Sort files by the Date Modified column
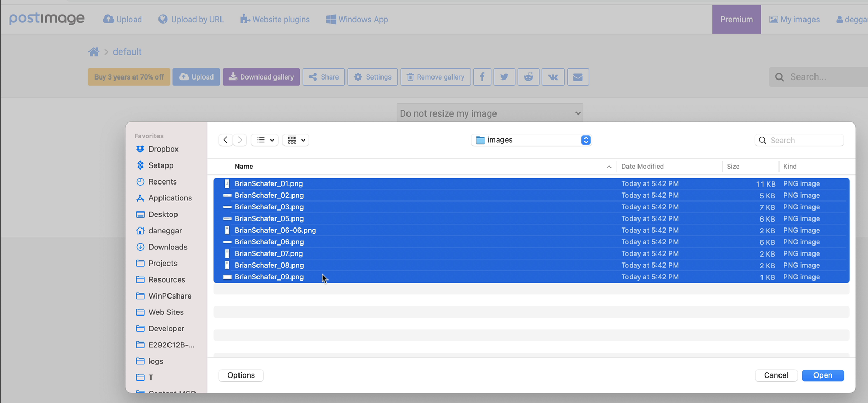868x403 pixels. click(x=642, y=167)
